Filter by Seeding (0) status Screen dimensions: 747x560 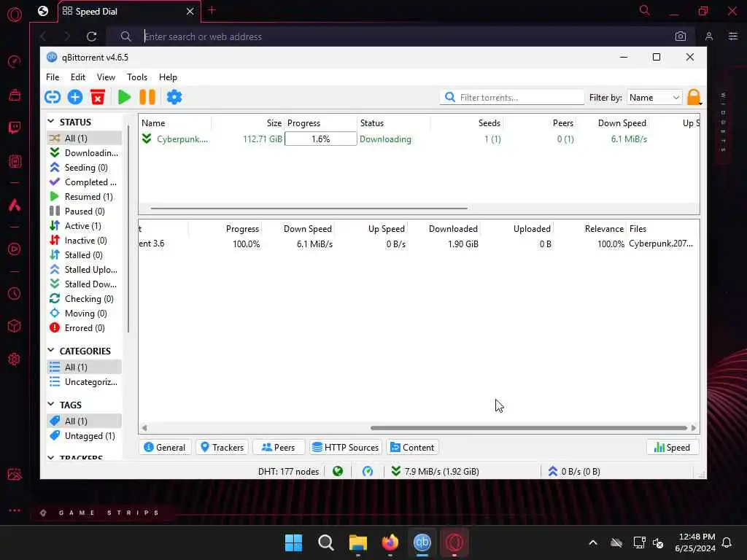85,168
